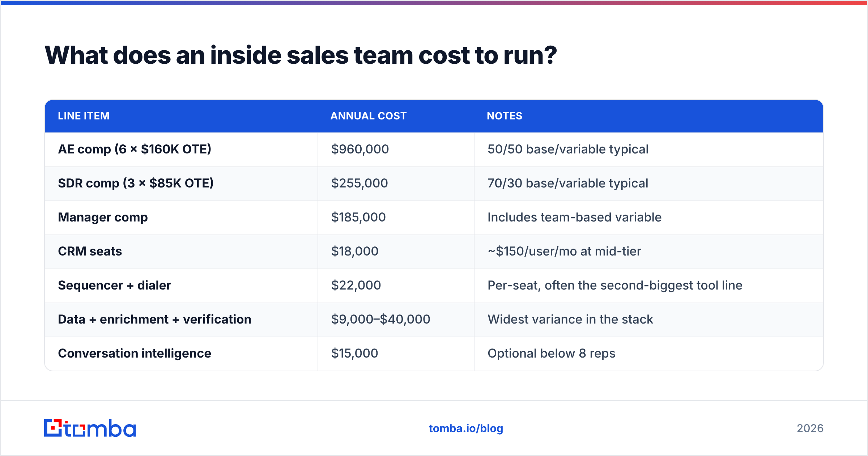
Task: Click the $9,000–$40,000 cost range
Action: tap(380, 319)
